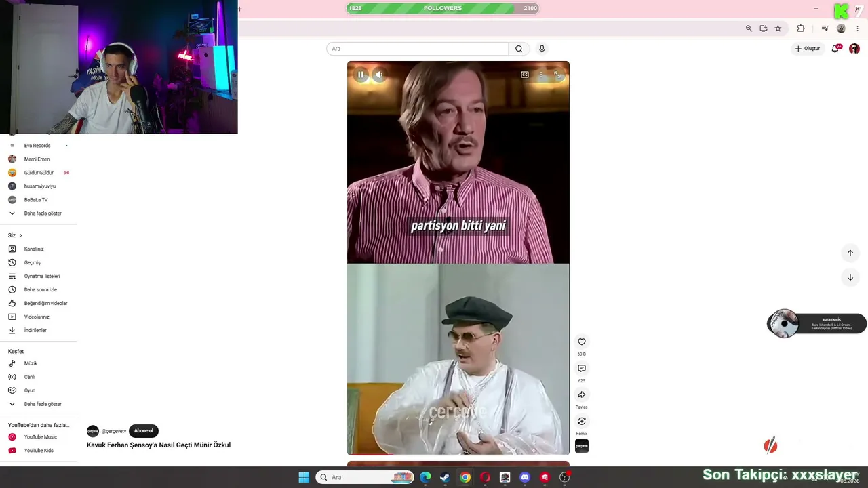The image size is (868, 488).
Task: Open the @çerçevetv channel handle
Action: click(x=114, y=431)
